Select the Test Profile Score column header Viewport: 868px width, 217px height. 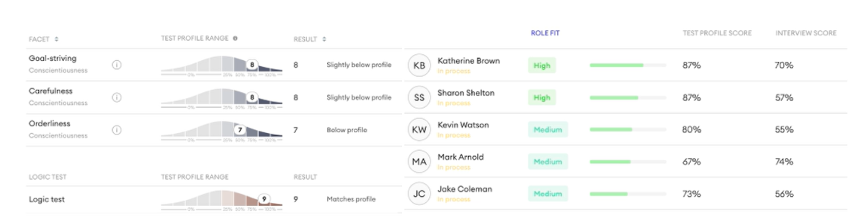(717, 33)
